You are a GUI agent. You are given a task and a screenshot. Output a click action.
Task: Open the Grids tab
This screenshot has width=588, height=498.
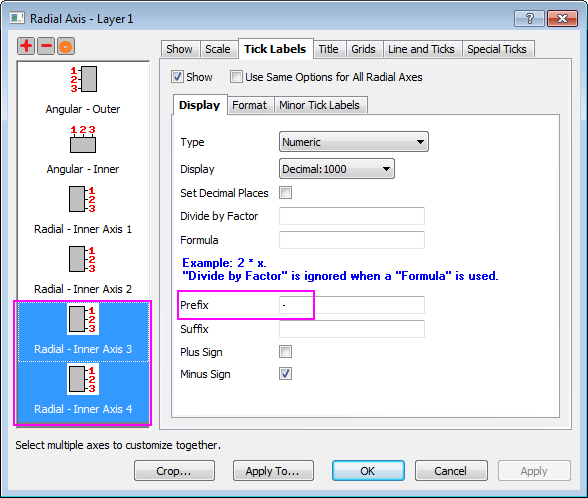[x=363, y=49]
